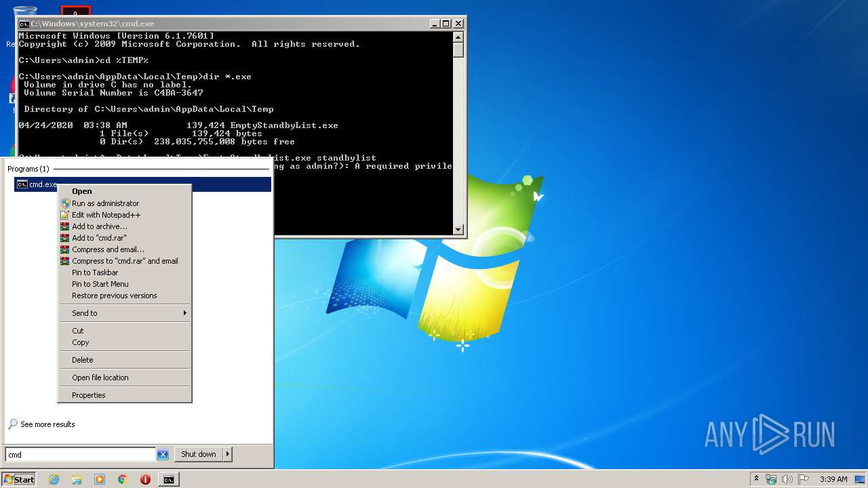Show hidden tray icons arrow

(x=756, y=479)
